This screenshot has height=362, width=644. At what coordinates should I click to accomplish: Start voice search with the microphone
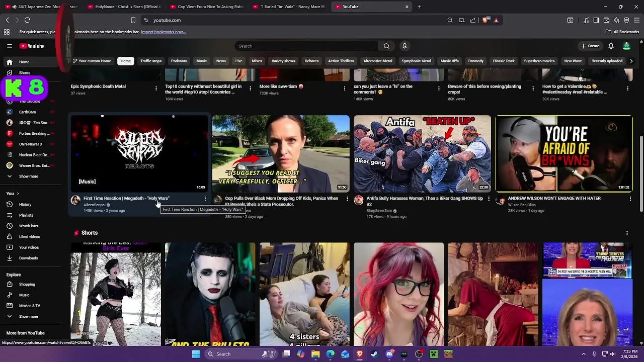(405, 46)
